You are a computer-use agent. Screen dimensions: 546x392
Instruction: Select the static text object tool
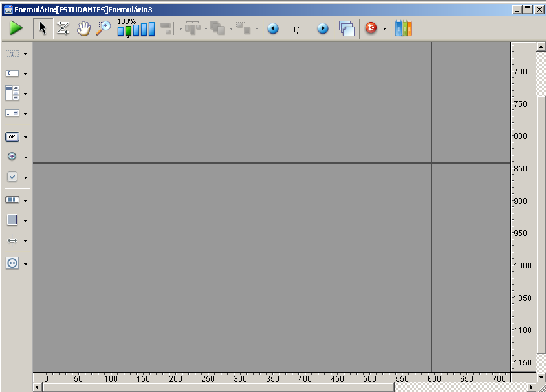[12, 54]
